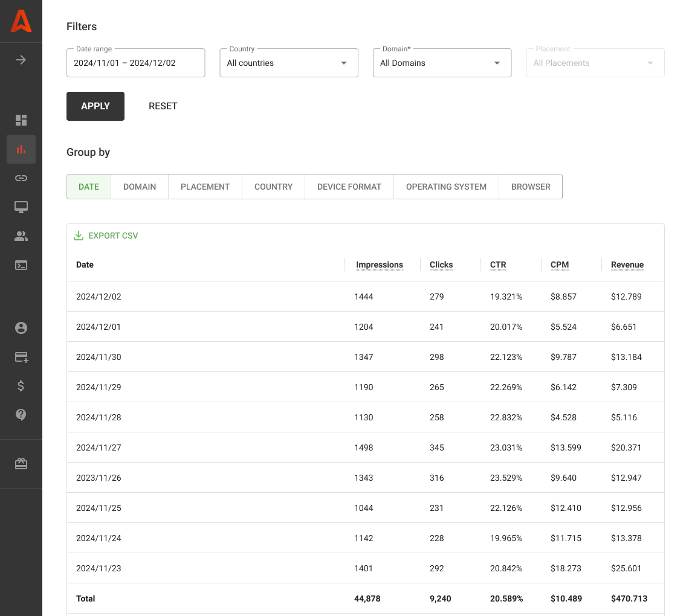The height and width of the screenshot is (616, 689).
Task: Open the account profile icon
Action: (x=21, y=327)
